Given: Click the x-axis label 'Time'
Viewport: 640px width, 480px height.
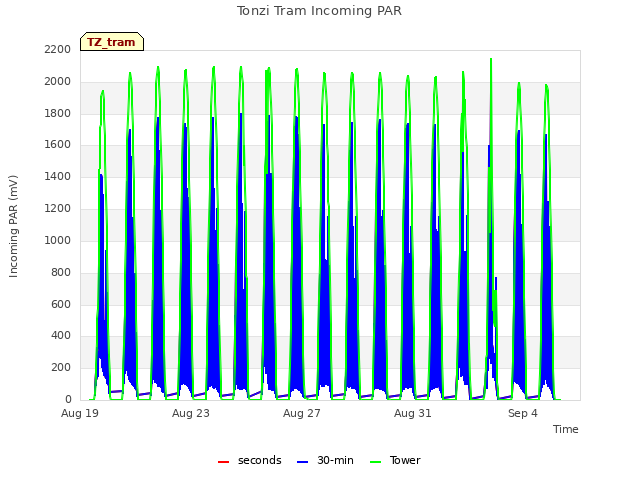Looking at the screenshot, I should pyautogui.click(x=566, y=429).
